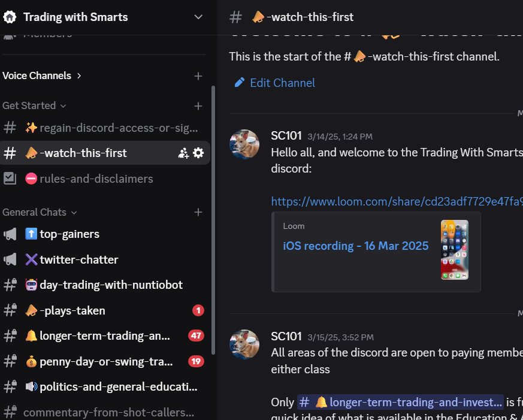The height and width of the screenshot is (420, 523).
Task: Expand the Voice Channels category
Action: click(x=42, y=76)
